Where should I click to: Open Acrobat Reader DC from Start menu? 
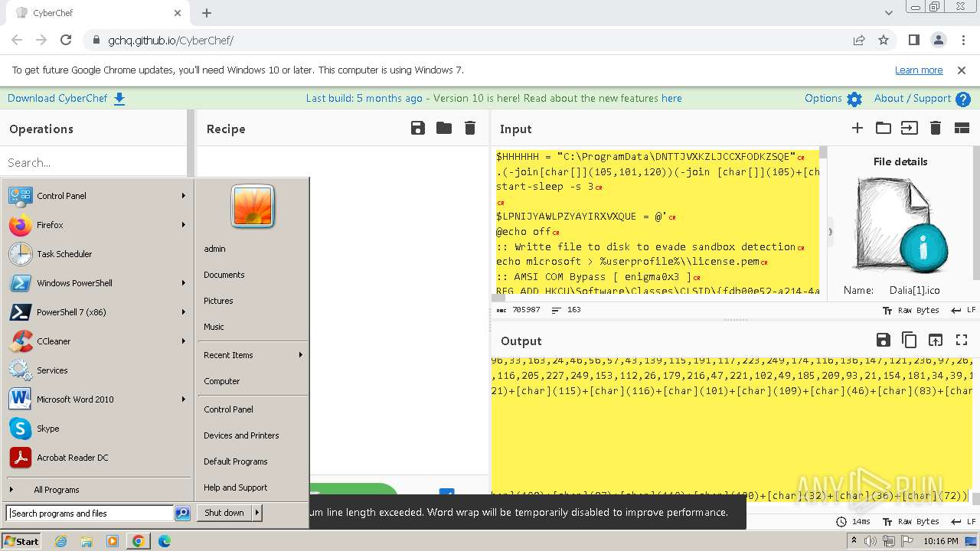96,458
